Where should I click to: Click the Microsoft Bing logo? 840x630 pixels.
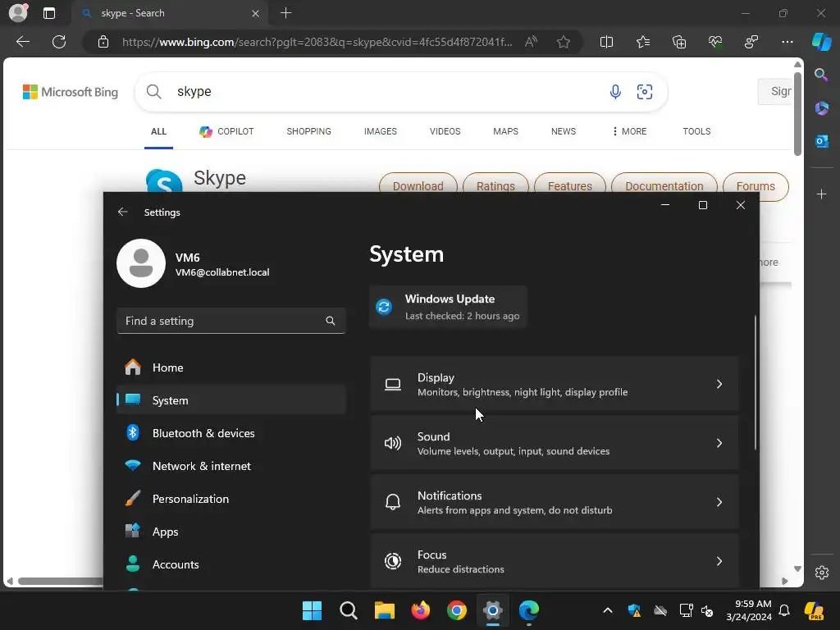(71, 92)
